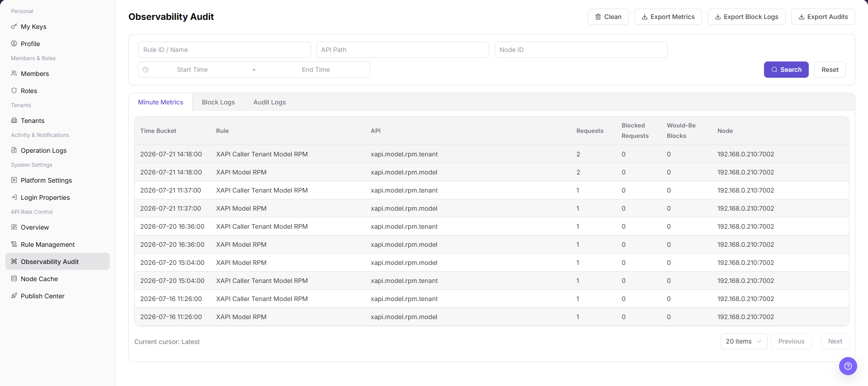Click the trash icon on Clean button
The image size is (868, 386).
click(x=598, y=17)
